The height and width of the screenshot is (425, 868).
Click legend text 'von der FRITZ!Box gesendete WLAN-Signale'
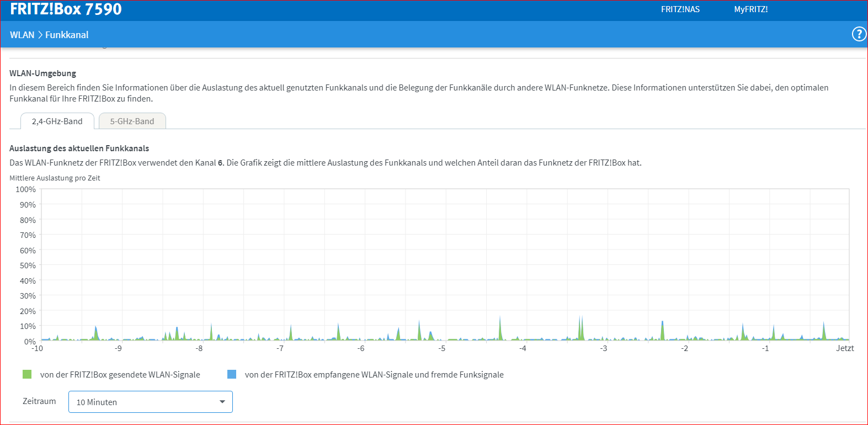120,375
